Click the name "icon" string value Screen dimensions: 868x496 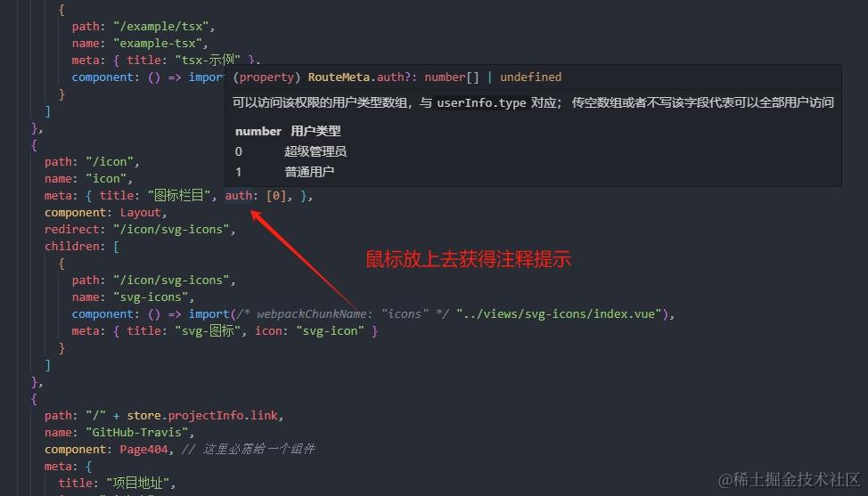pos(106,179)
